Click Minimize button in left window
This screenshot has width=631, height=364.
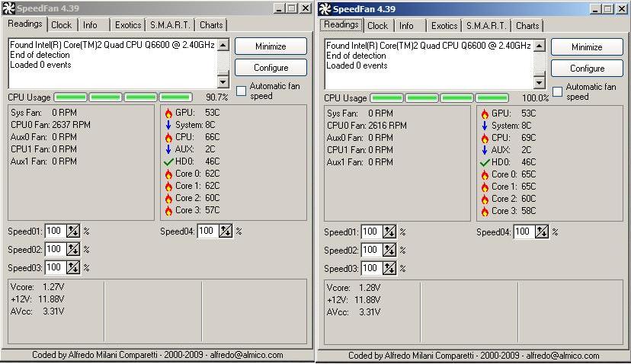point(271,46)
